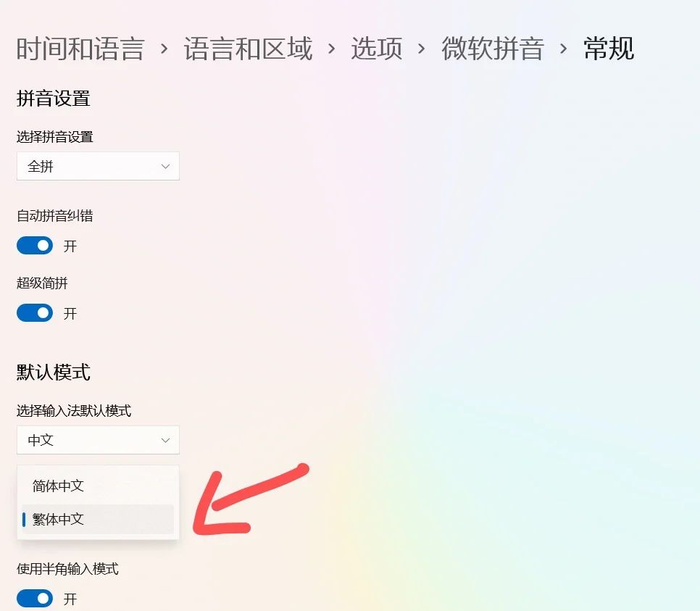Return to 微软拼音 breadcrumb level
Image resolution: width=700 pixels, height=611 pixels.
pyautogui.click(x=493, y=49)
